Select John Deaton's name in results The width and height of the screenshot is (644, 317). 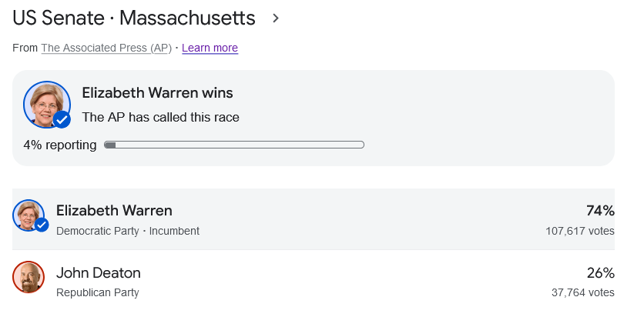tap(99, 273)
